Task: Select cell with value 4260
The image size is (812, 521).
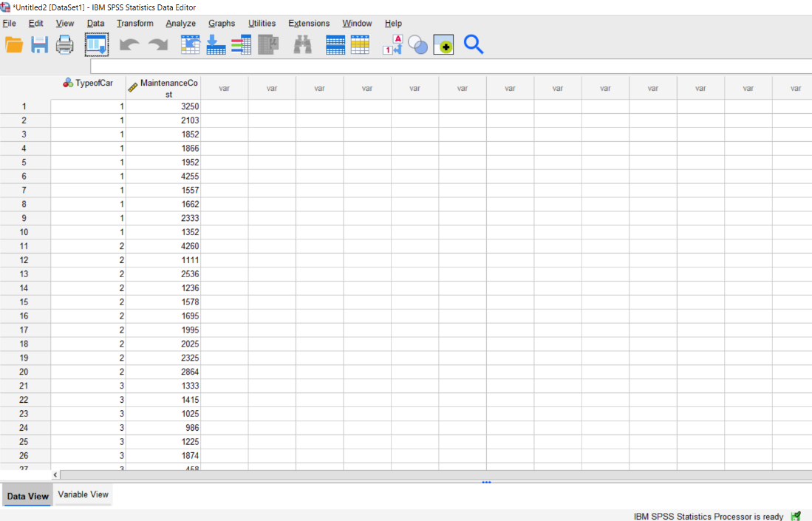Action: point(163,246)
